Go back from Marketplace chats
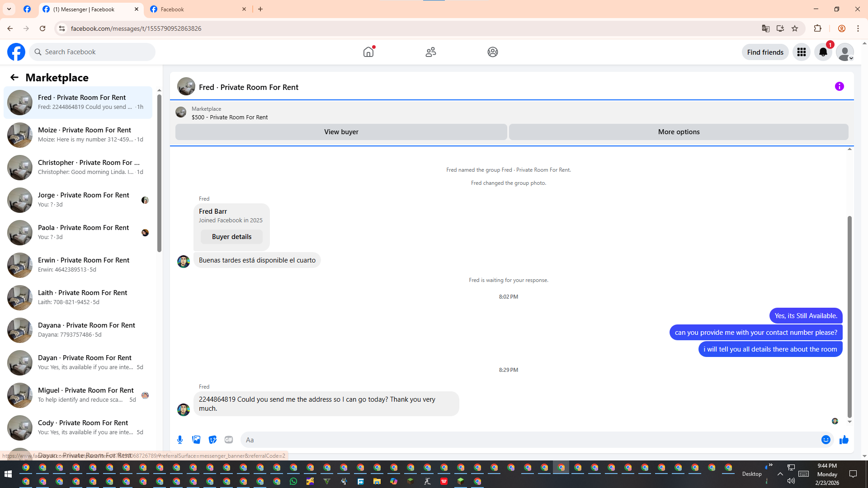The image size is (868, 488). point(14,77)
